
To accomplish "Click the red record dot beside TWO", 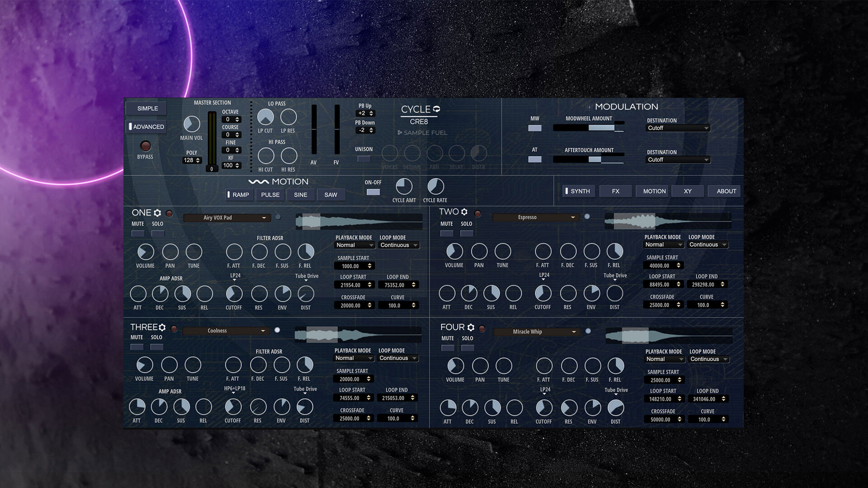I will pyautogui.click(x=477, y=213).
